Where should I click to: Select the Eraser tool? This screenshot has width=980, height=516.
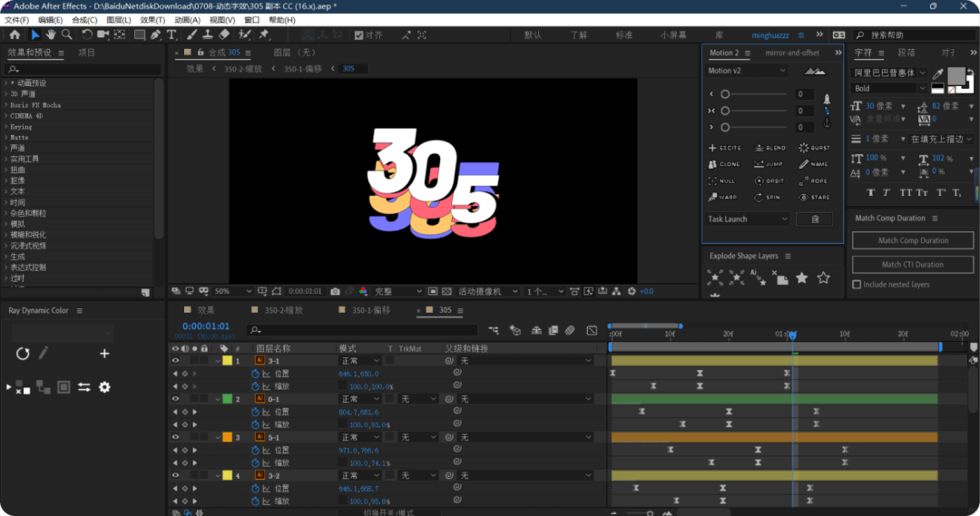coord(224,35)
